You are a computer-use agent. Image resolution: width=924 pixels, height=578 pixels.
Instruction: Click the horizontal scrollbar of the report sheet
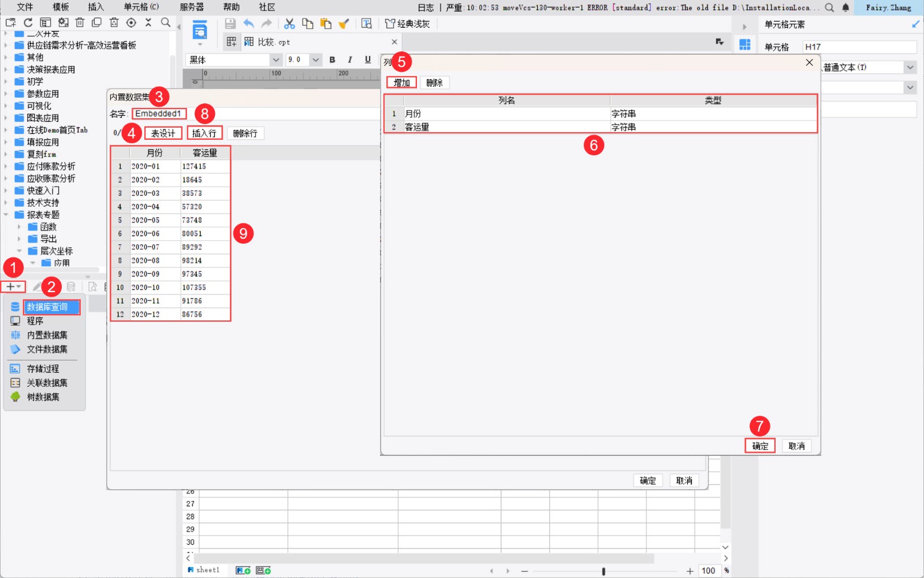point(424,558)
